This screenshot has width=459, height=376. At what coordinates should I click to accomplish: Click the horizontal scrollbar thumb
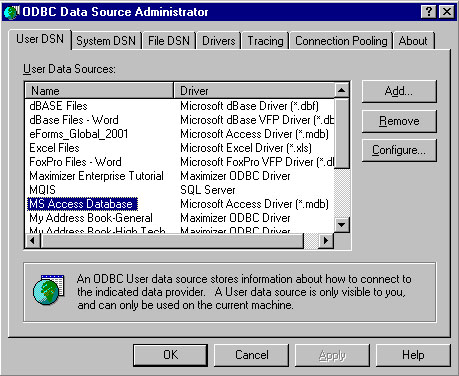172,240
